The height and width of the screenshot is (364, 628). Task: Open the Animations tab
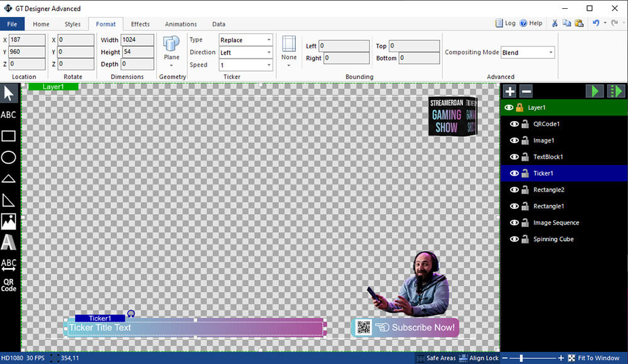181,24
